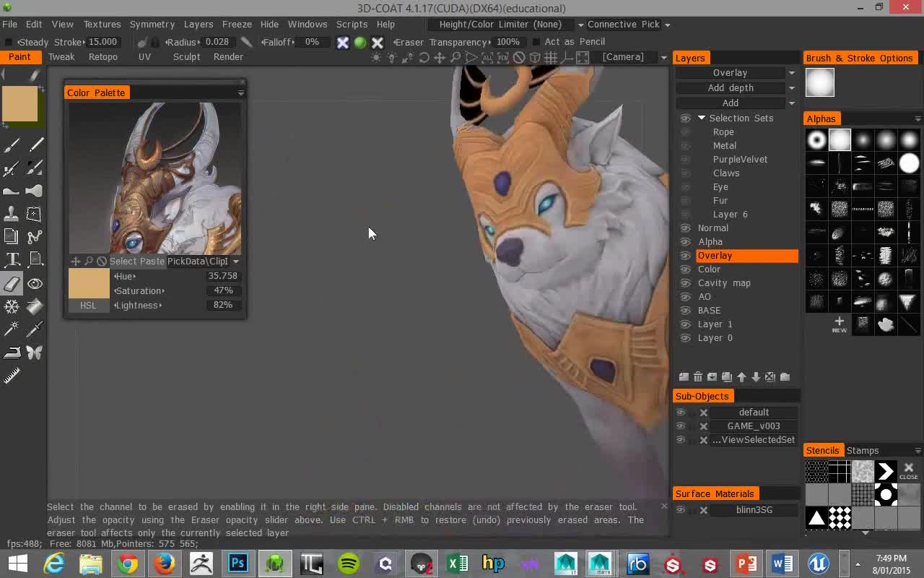Open the Symmetry menu
924x578 pixels.
click(x=152, y=25)
